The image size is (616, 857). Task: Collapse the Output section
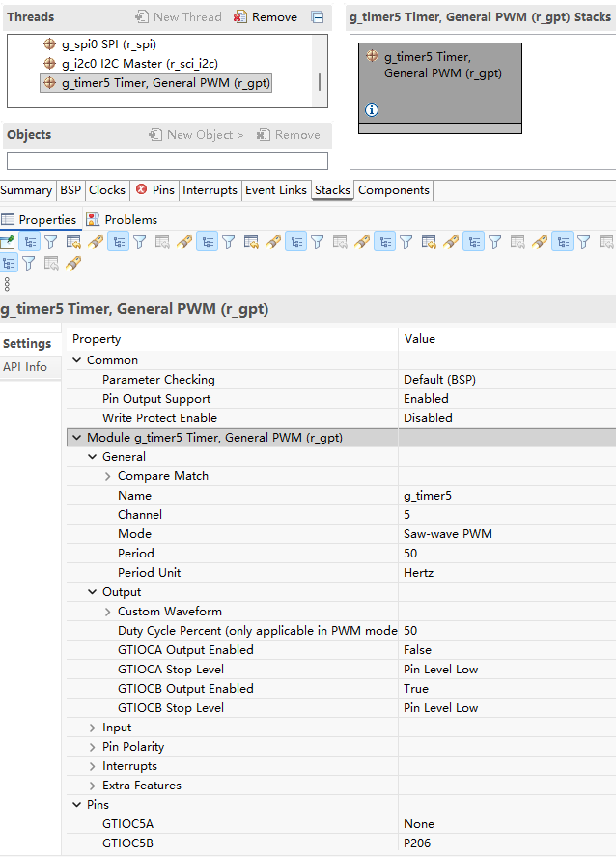click(x=93, y=592)
